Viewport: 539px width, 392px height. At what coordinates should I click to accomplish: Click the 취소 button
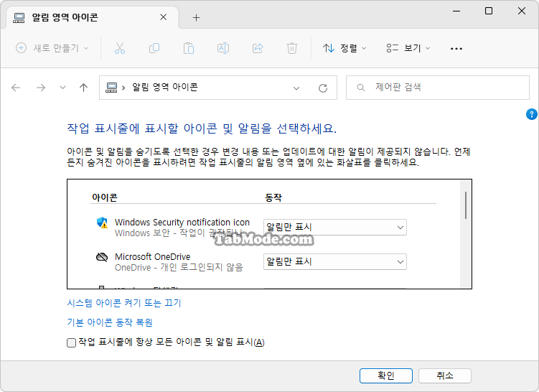(x=445, y=375)
